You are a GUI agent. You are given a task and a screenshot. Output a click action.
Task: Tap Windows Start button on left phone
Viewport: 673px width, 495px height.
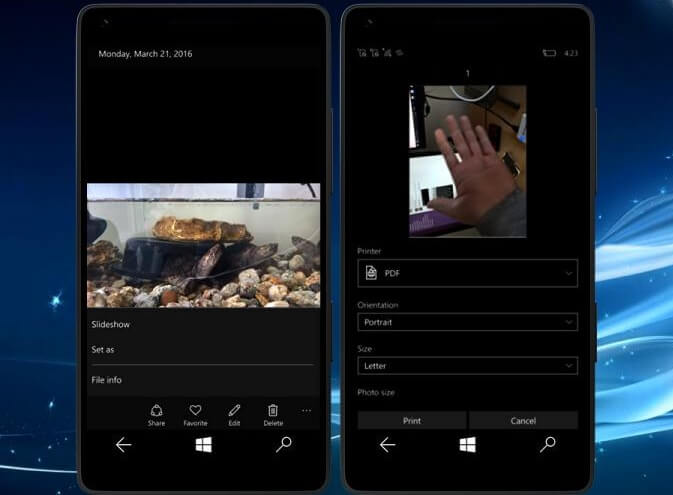203,445
